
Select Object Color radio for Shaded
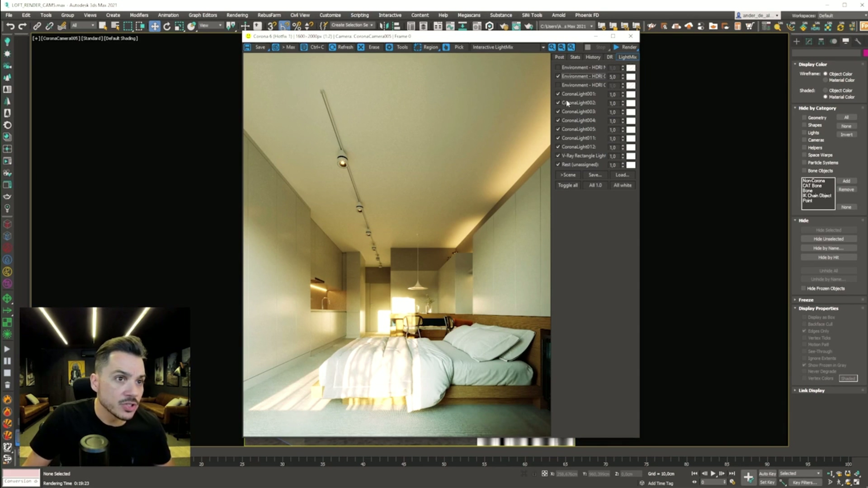pos(826,90)
